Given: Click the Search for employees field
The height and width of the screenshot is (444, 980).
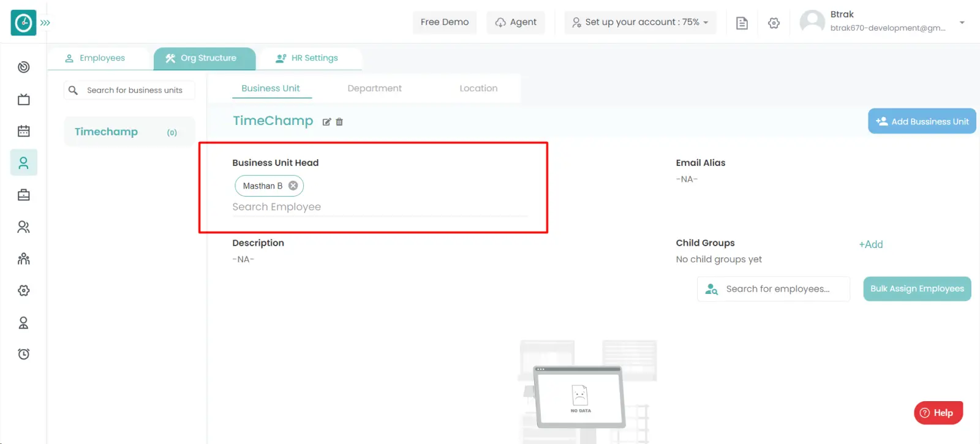Looking at the screenshot, I should 774,289.
